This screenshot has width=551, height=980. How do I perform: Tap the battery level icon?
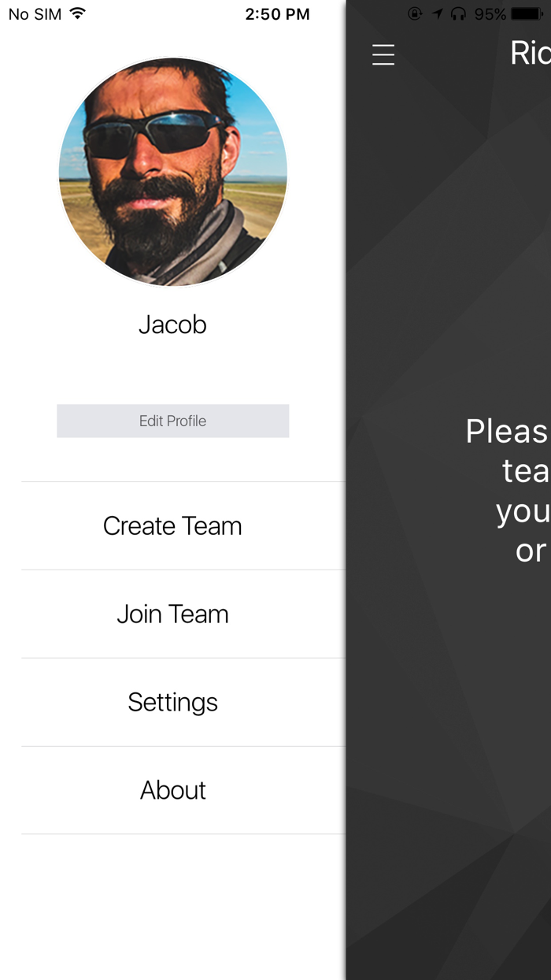[x=527, y=13]
